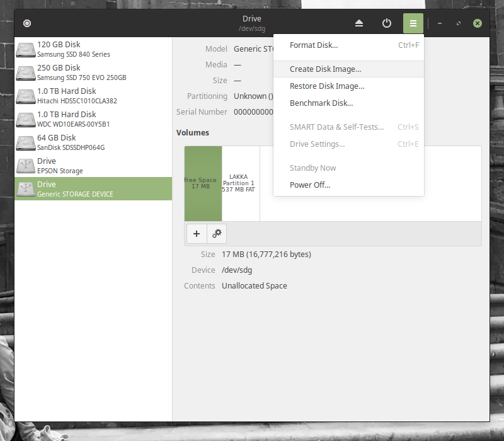Choose Create Disk Image menu entry
Viewport: 504px width, 441px height.
tap(325, 69)
